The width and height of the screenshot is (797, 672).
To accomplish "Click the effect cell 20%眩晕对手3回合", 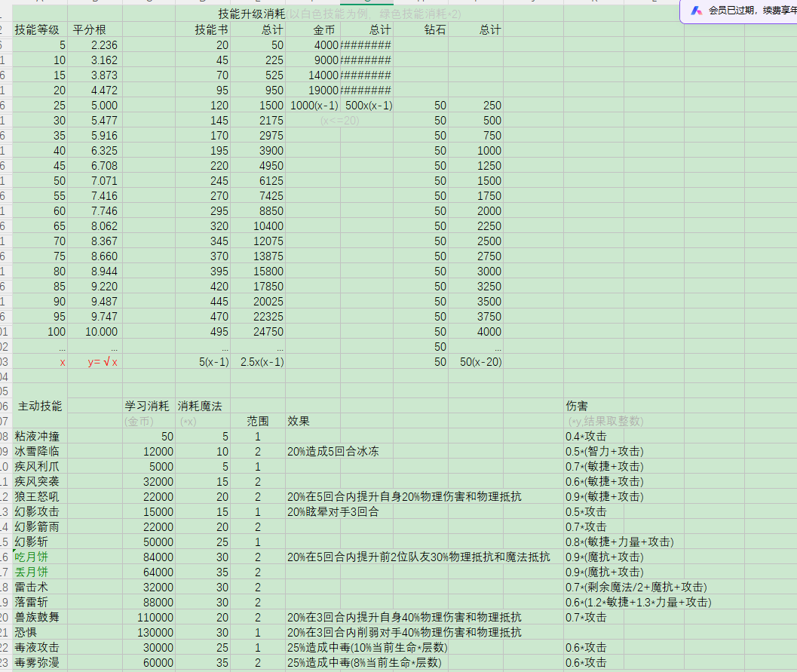I will coord(333,512).
